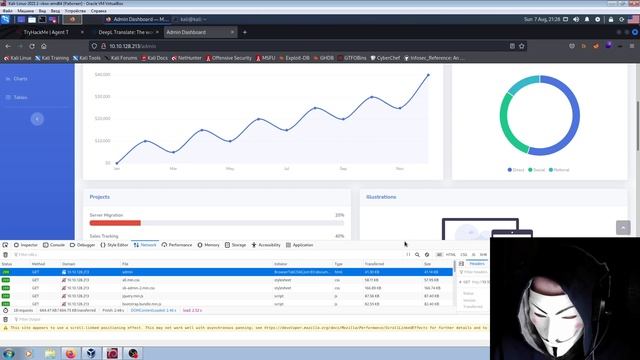Click the scroll-to-top arrow button
This screenshot has width=640, height=360.
point(623,228)
